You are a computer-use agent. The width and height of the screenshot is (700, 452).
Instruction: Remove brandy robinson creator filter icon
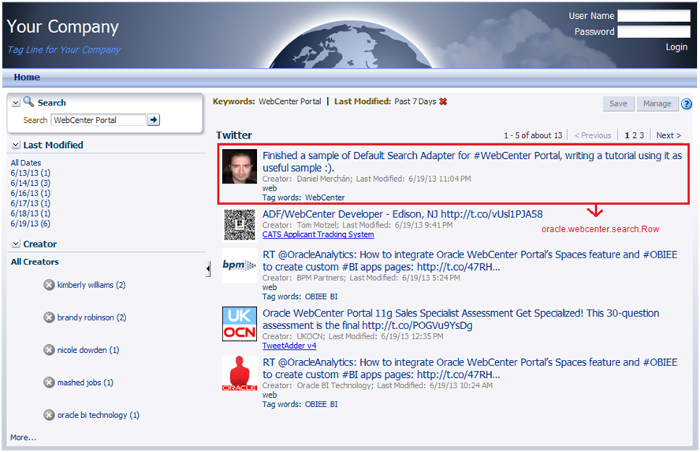[49, 317]
